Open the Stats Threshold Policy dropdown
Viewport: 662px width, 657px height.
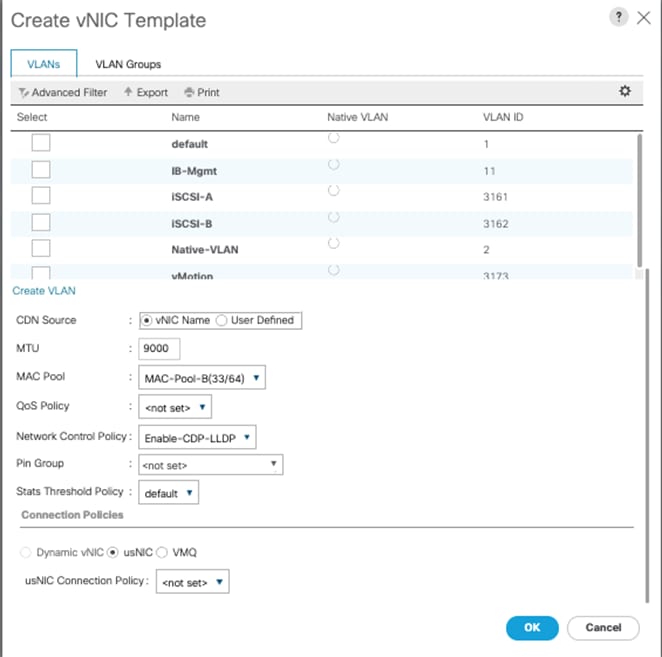pyautogui.click(x=168, y=493)
